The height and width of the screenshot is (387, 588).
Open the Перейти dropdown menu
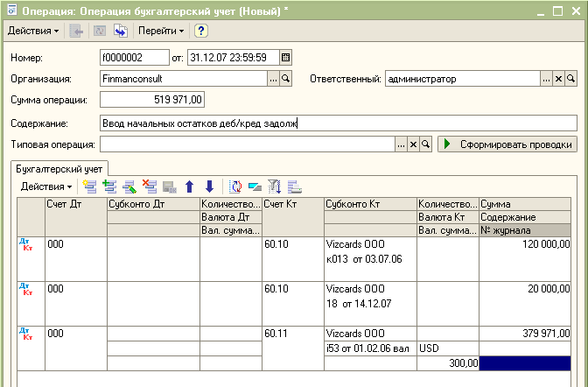click(x=161, y=31)
